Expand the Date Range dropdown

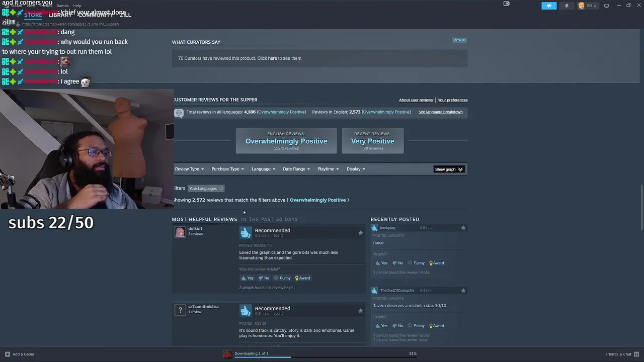296,169
